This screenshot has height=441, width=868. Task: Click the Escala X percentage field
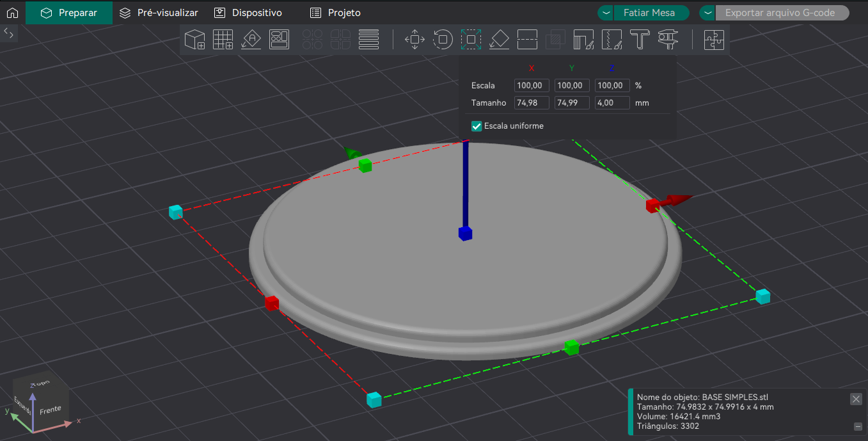click(x=532, y=85)
